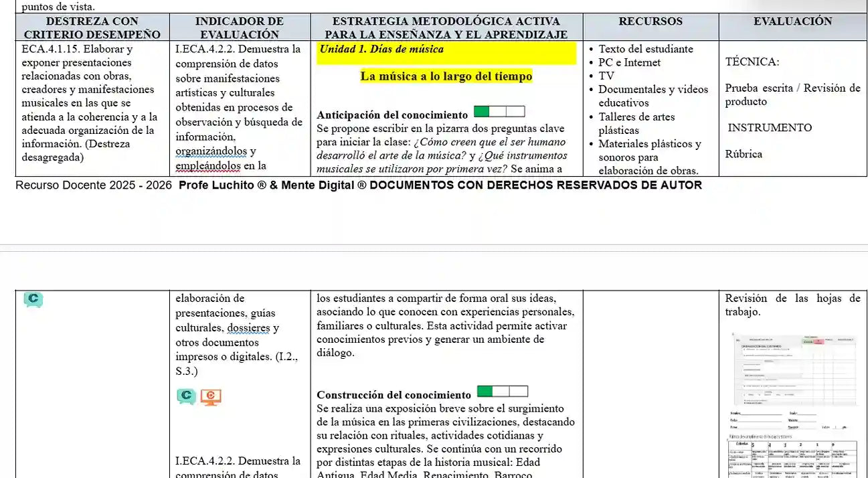Click the teal communication icon beside the orange monitor
Image resolution: width=868 pixels, height=478 pixels.
pyautogui.click(x=187, y=397)
